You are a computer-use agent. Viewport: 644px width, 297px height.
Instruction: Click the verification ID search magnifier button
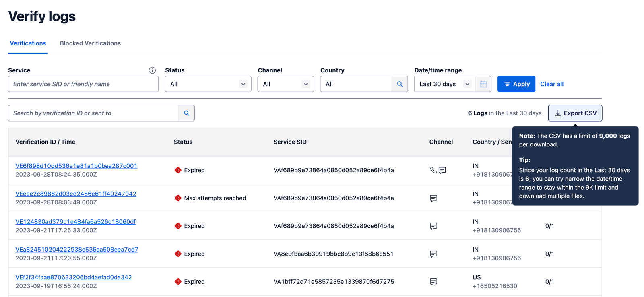click(x=186, y=113)
